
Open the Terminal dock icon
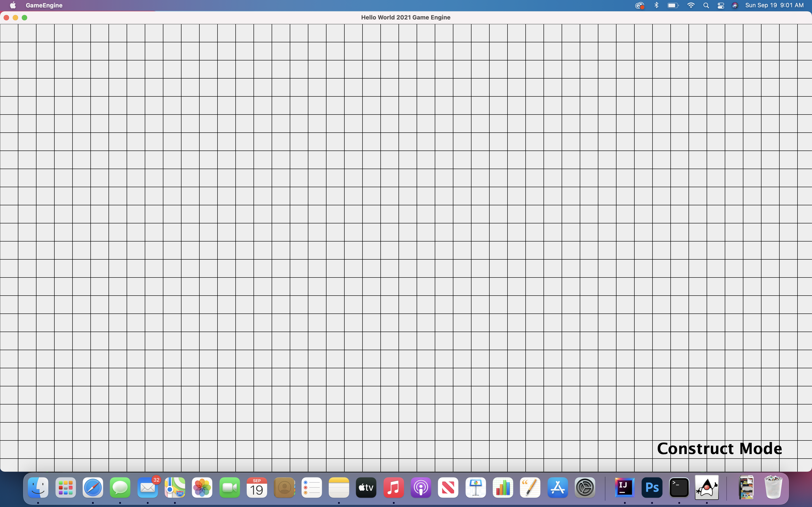[x=679, y=487]
